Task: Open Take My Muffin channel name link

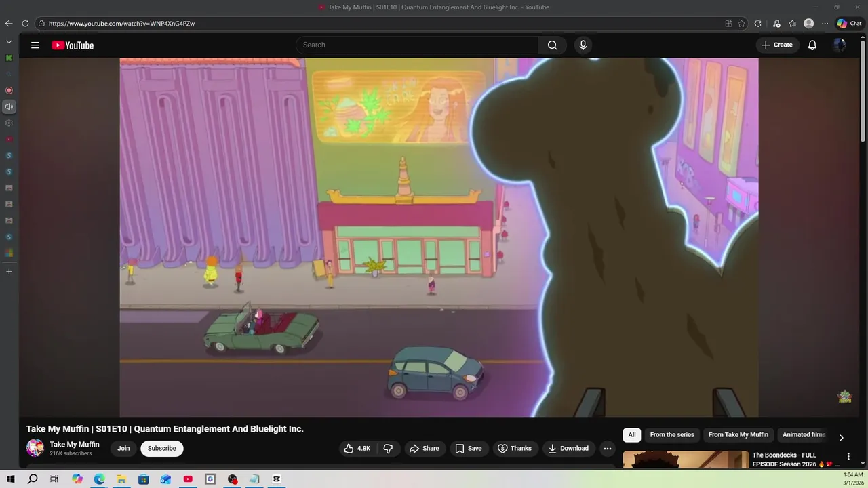Action: tap(75, 445)
